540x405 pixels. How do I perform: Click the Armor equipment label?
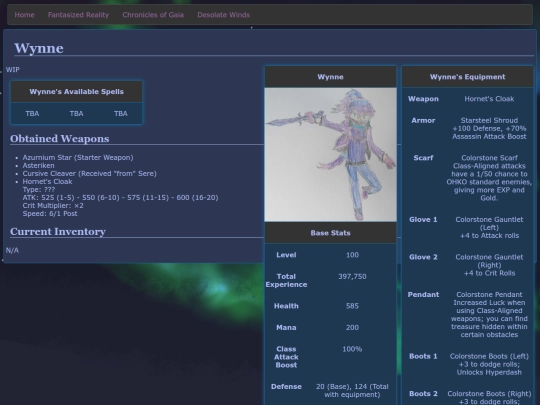point(423,121)
